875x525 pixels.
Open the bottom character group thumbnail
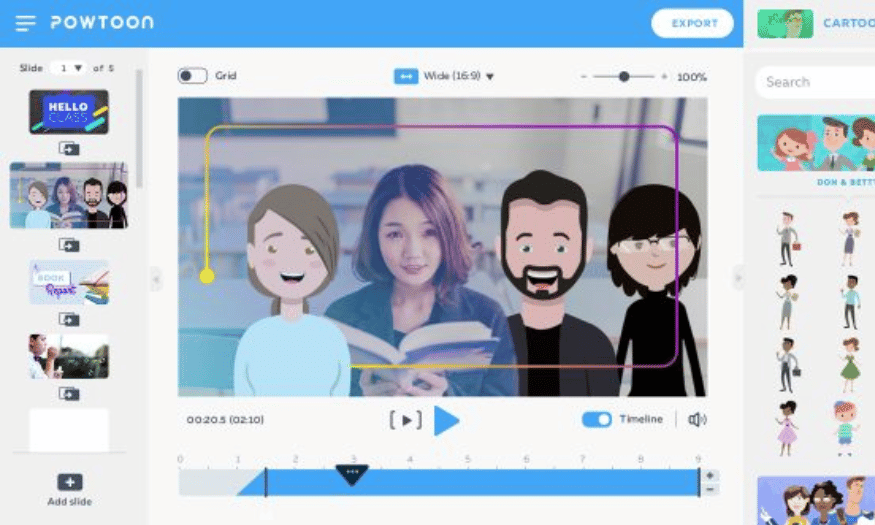(816, 500)
